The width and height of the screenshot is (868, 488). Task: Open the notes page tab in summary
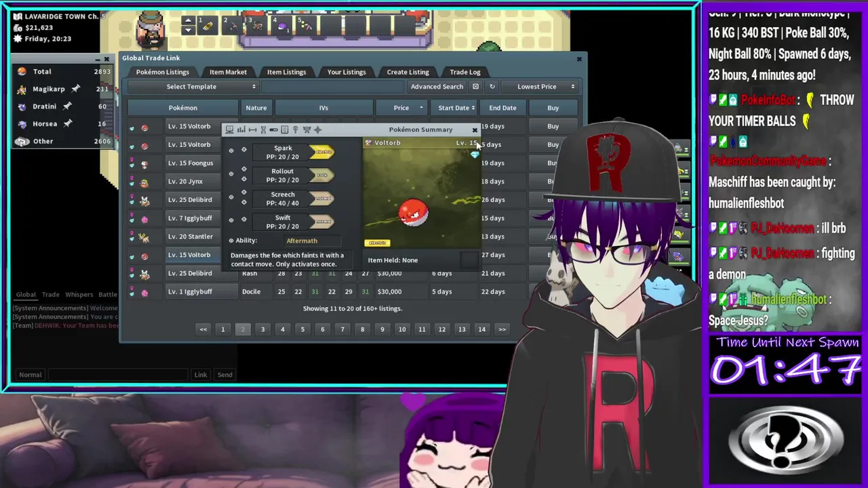pyautogui.click(x=284, y=129)
